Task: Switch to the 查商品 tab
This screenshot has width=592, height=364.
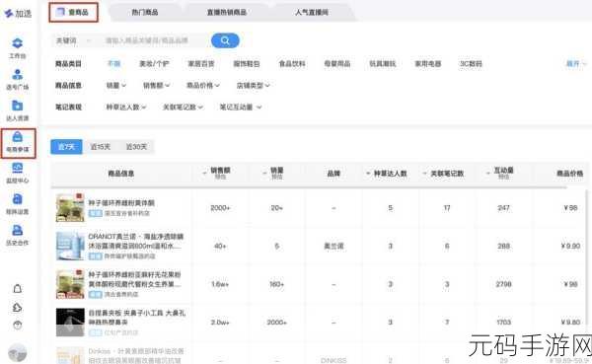Action: click(73, 13)
